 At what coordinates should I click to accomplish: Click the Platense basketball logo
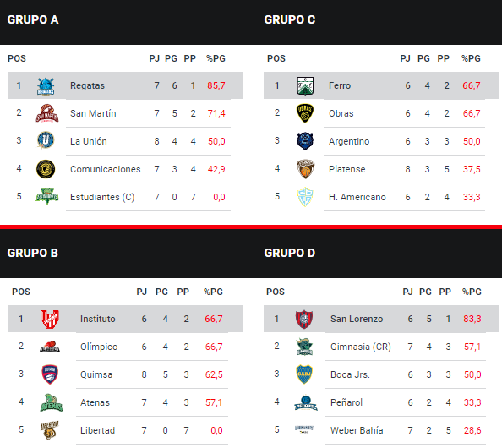coord(305,169)
